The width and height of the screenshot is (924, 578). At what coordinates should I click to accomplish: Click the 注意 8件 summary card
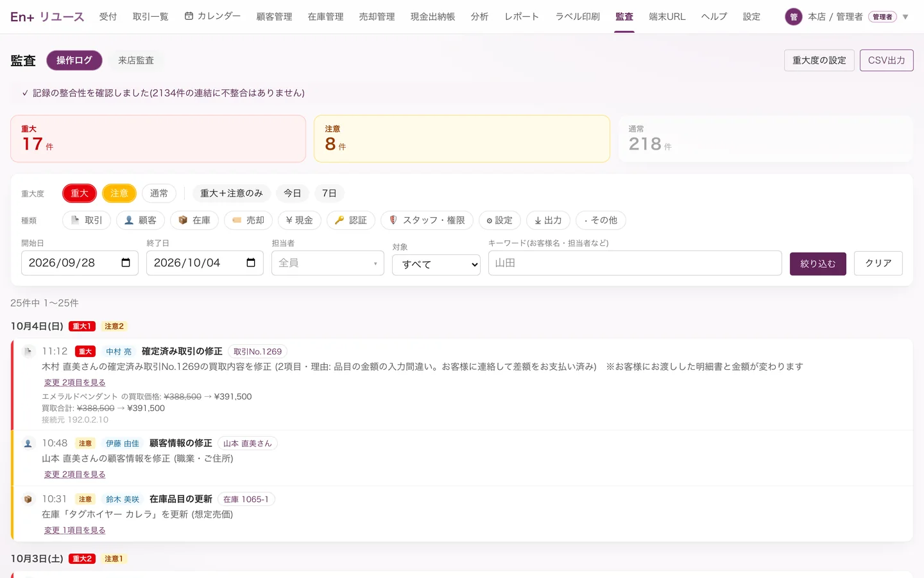462,139
